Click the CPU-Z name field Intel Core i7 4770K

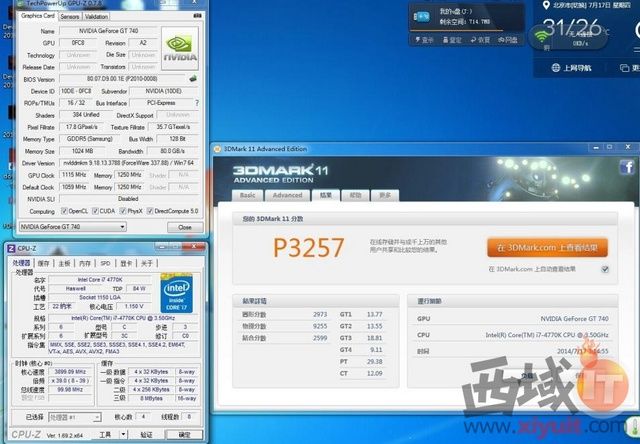pyautogui.click(x=100, y=280)
